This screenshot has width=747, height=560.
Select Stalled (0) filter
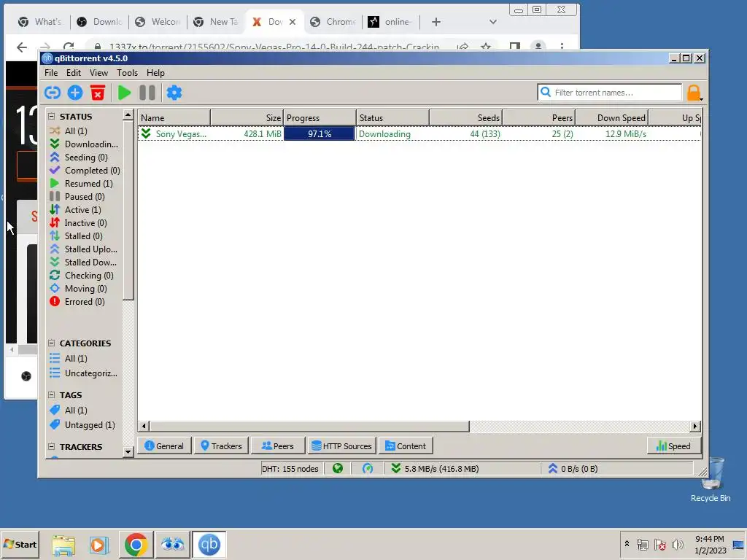(x=76, y=236)
